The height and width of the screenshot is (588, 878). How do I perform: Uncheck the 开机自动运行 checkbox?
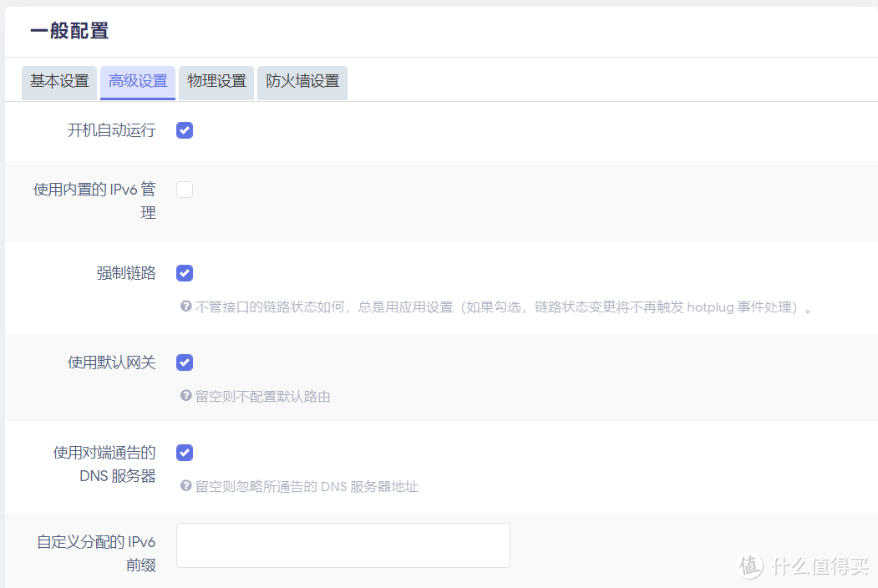[184, 130]
